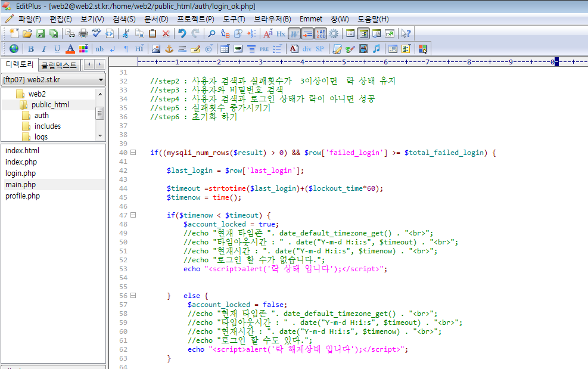The height and width of the screenshot is (369, 588).
Task: Click the Replace icon
Action: click(225, 33)
